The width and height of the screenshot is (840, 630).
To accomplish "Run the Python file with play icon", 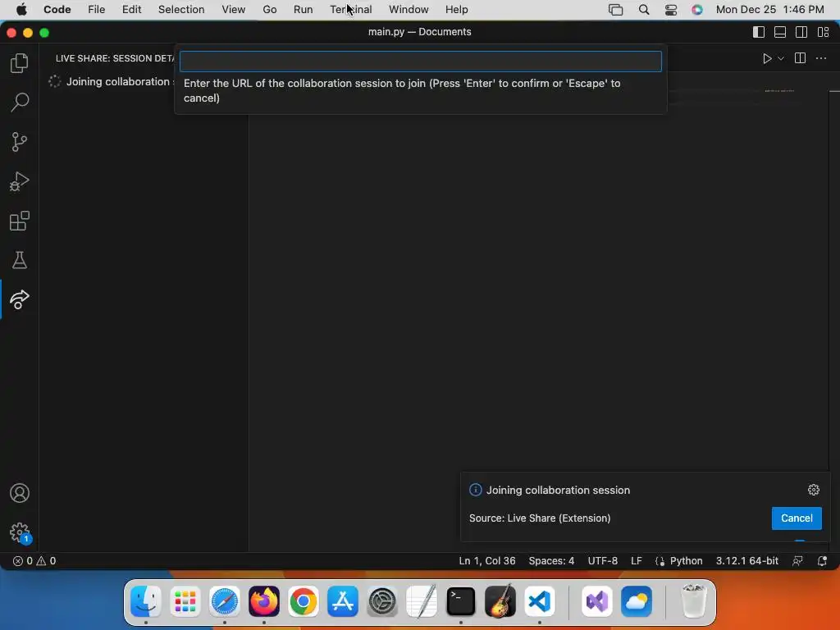I will coord(767,58).
